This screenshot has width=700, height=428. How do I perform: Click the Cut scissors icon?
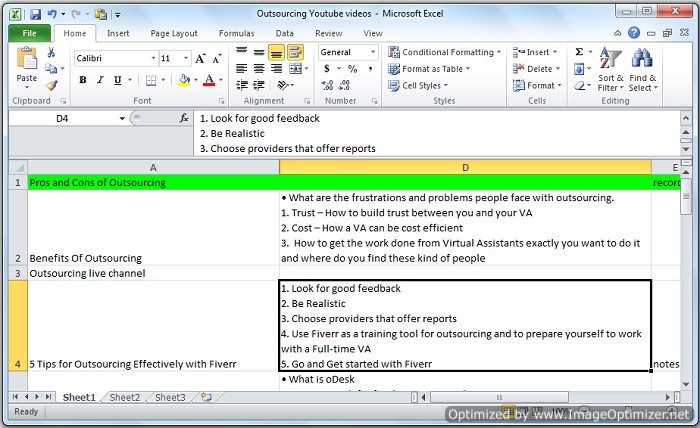pyautogui.click(x=51, y=53)
